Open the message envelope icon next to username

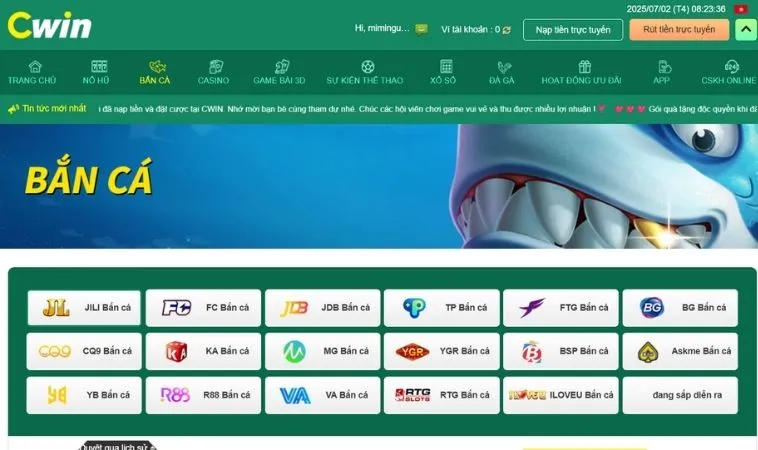422,29
